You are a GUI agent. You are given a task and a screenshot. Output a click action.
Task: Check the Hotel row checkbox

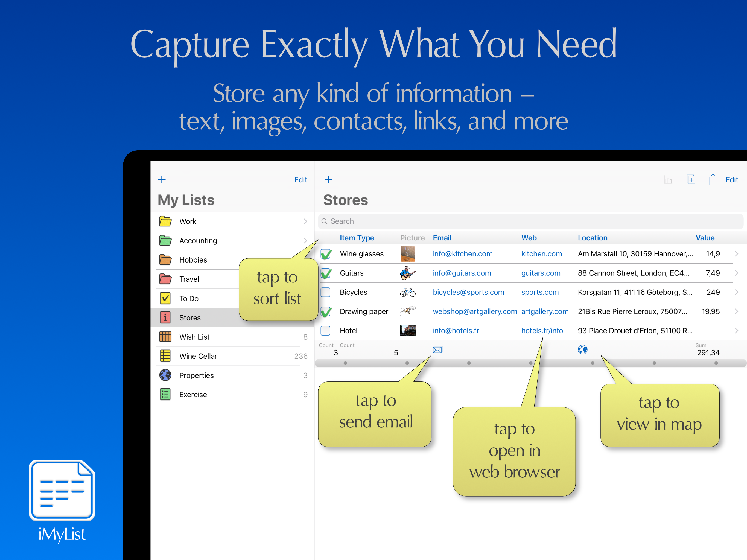[x=326, y=331]
